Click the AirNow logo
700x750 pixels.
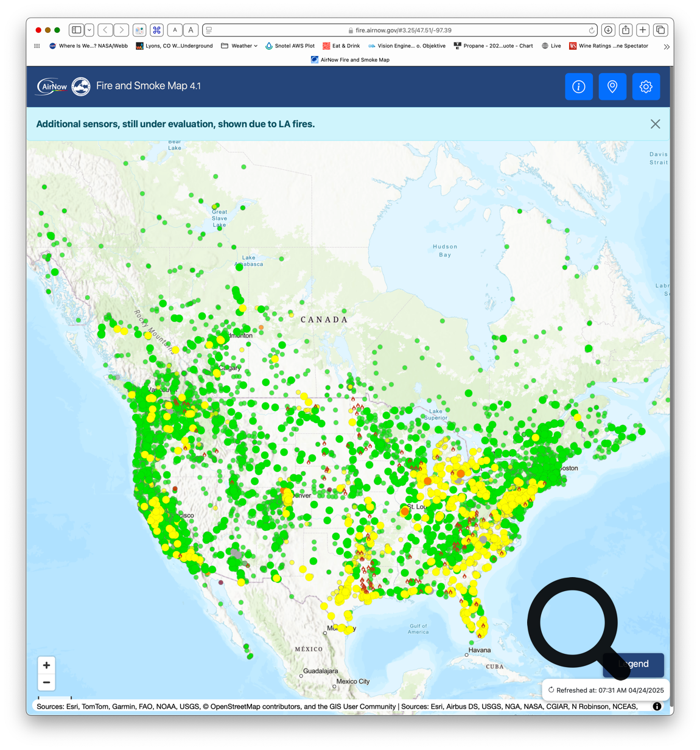pyautogui.click(x=52, y=86)
